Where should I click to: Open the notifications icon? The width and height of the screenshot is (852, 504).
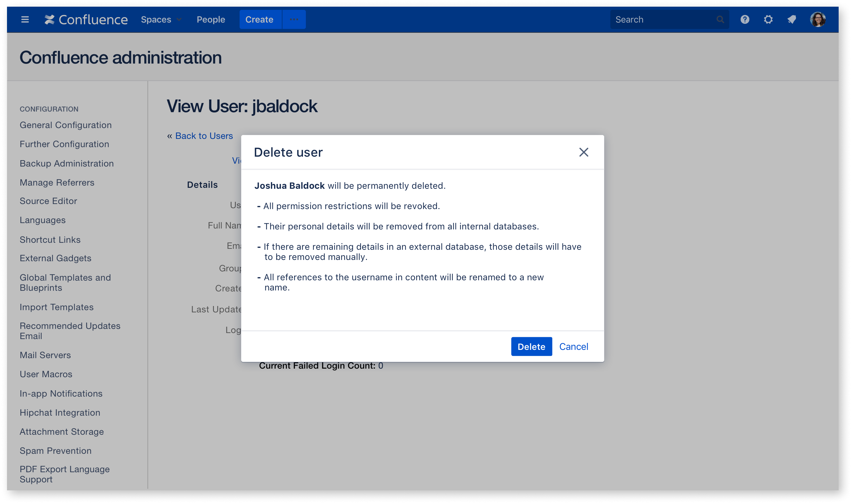coord(792,19)
